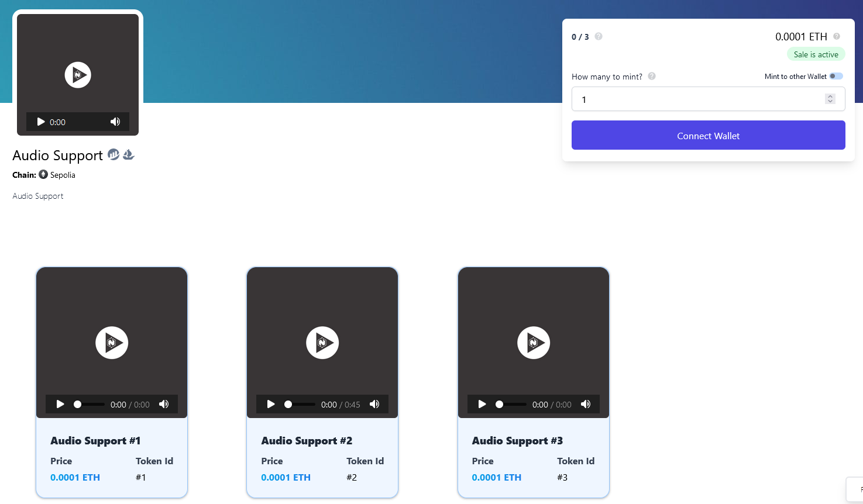Mute the collection header audio player
Screen dimensions: 863x504
115,122
